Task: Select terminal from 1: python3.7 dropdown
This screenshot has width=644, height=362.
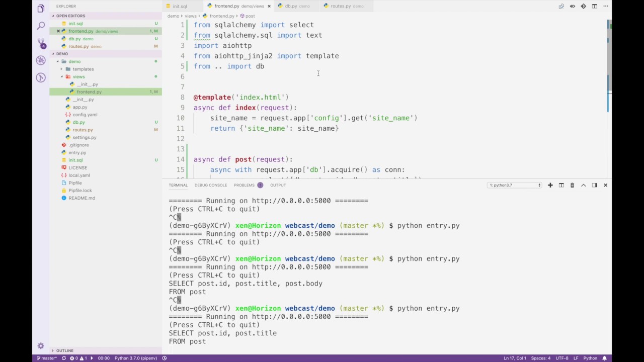Action: coord(514,185)
